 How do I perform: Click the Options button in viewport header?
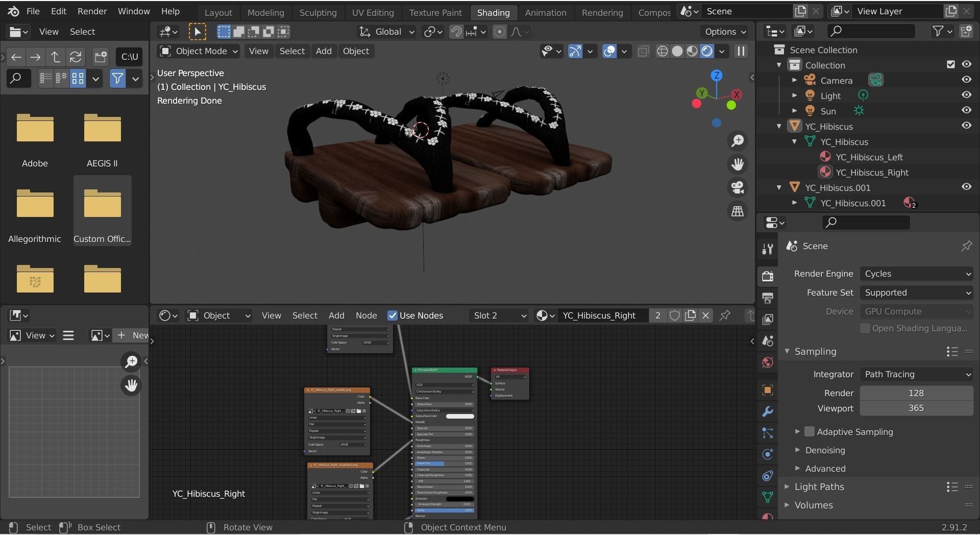coord(725,32)
